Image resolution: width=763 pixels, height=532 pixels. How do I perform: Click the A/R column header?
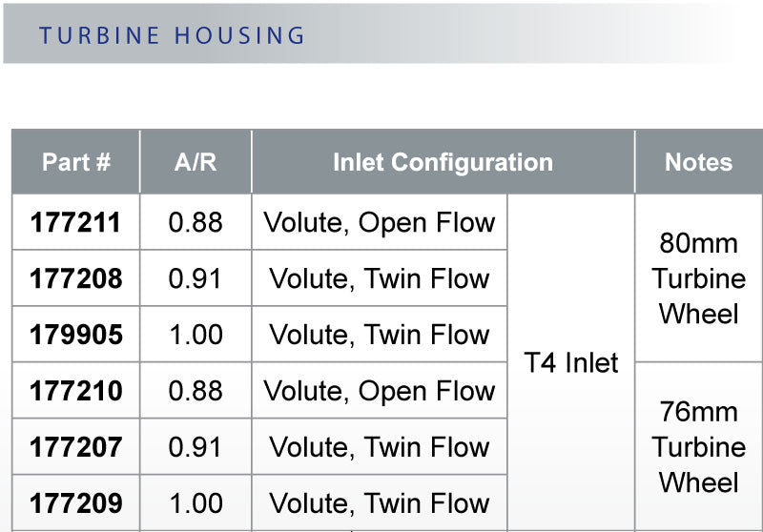[x=196, y=162]
